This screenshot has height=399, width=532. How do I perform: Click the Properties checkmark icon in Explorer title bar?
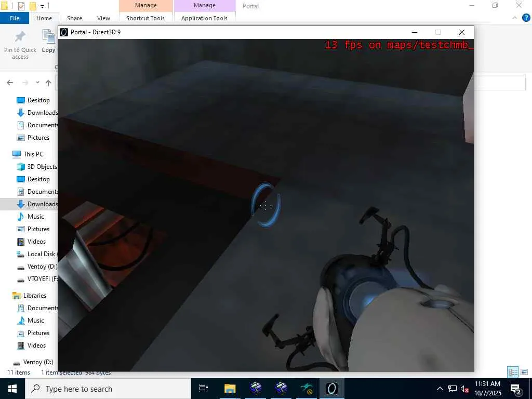[x=21, y=6]
